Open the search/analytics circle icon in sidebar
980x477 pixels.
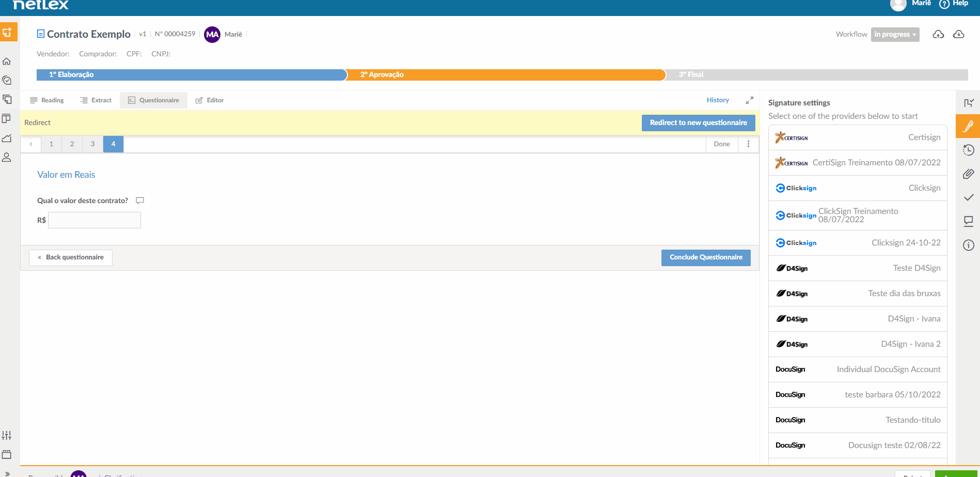point(7,81)
